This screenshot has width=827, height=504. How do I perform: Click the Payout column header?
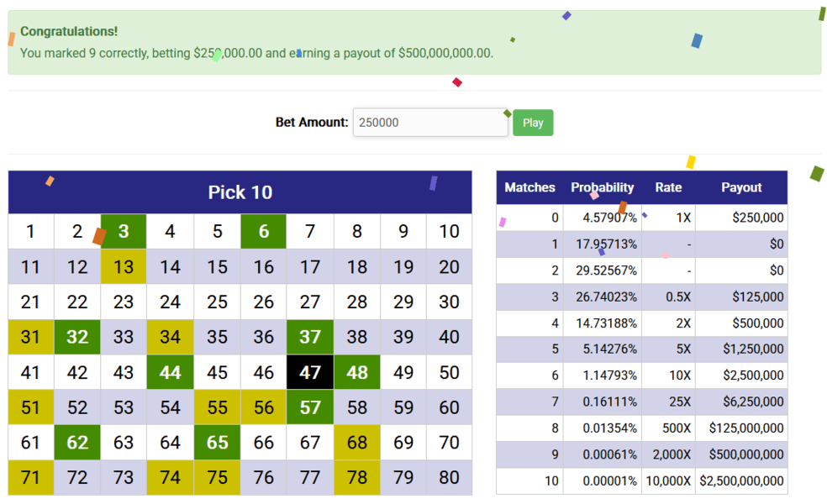click(741, 187)
